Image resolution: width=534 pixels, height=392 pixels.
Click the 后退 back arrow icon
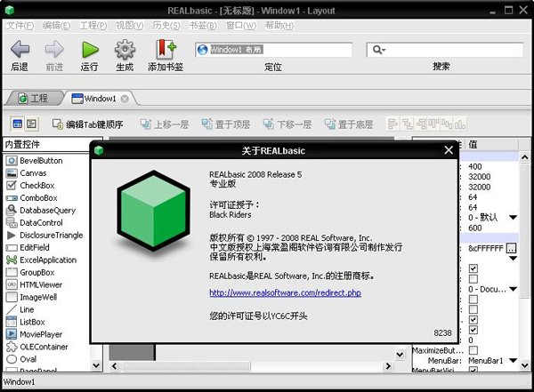click(20, 50)
